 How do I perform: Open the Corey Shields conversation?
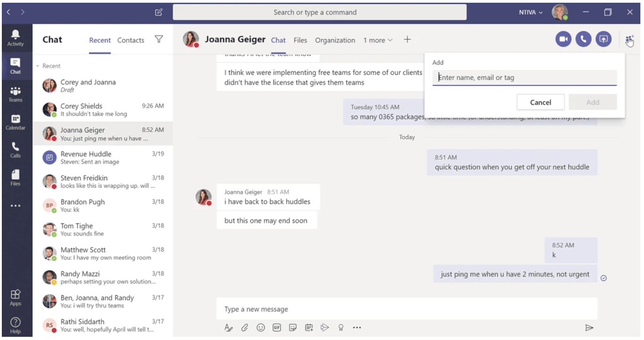[x=103, y=110]
